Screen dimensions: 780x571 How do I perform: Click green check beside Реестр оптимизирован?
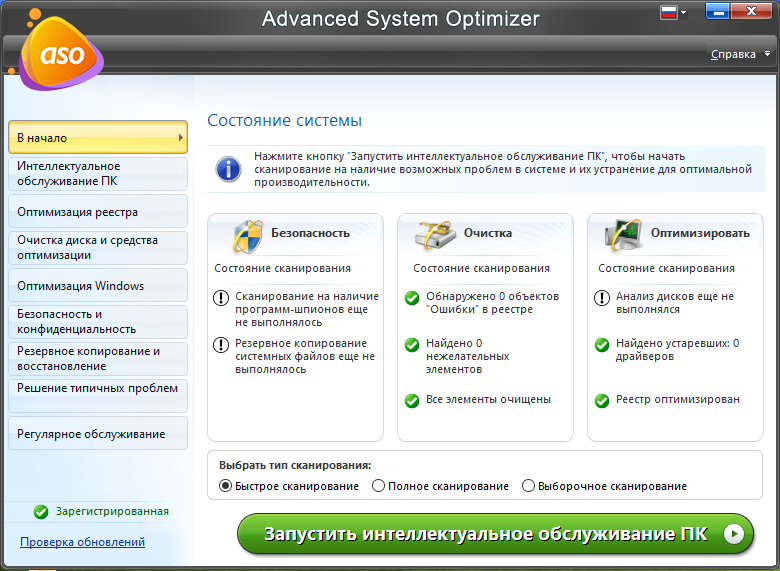(x=602, y=400)
